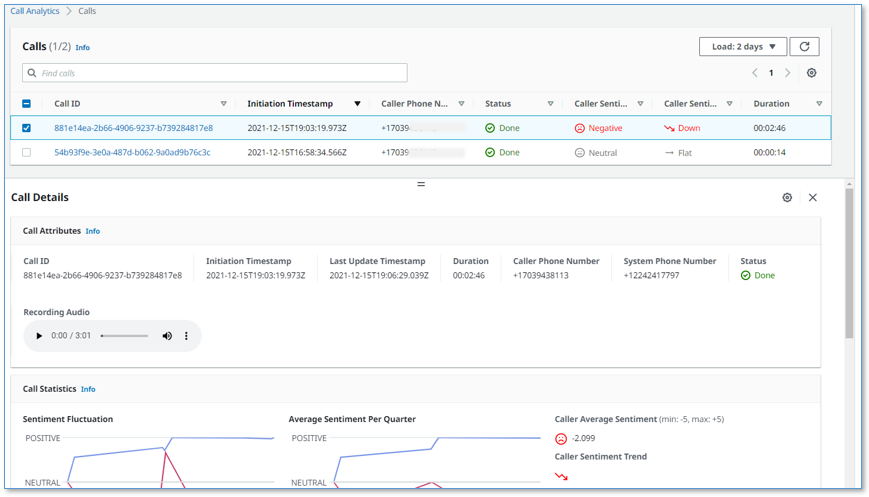
Task: Click Last Update Timestamp value 2021-12-15T19:06:29.039Z
Action: (x=379, y=275)
